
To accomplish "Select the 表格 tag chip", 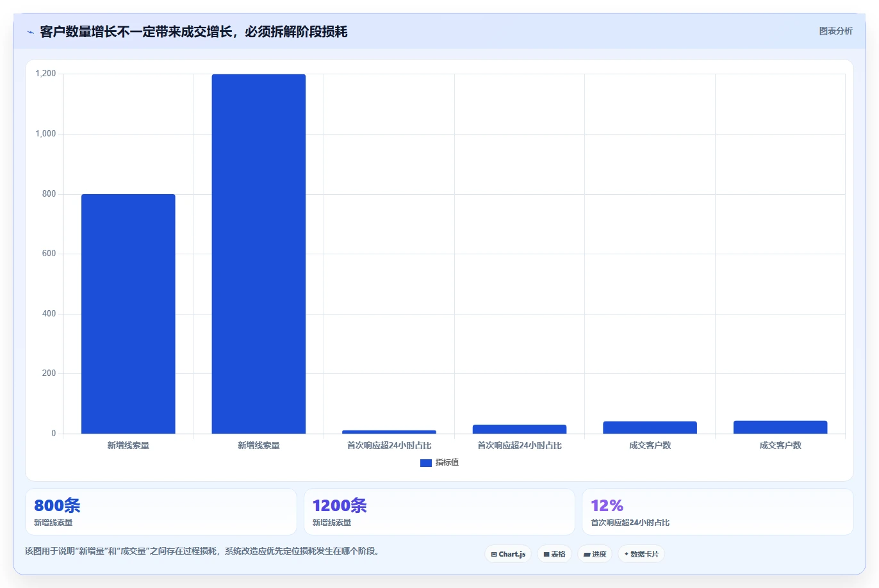I will (x=554, y=554).
